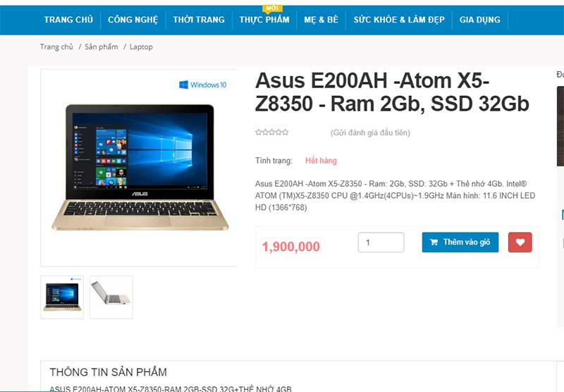
Task: Open the CÔNG NGHỆ menu
Action: click(x=133, y=20)
